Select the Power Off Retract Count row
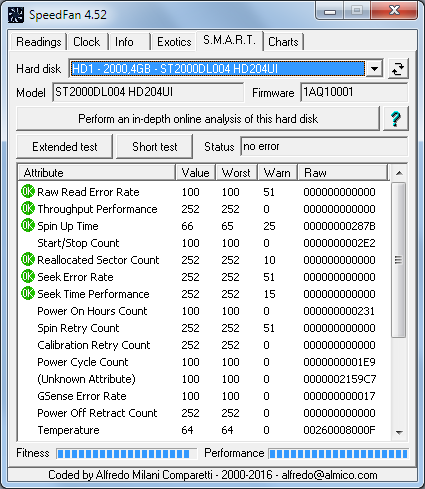Viewport: 425px width, 489px height. point(204,413)
